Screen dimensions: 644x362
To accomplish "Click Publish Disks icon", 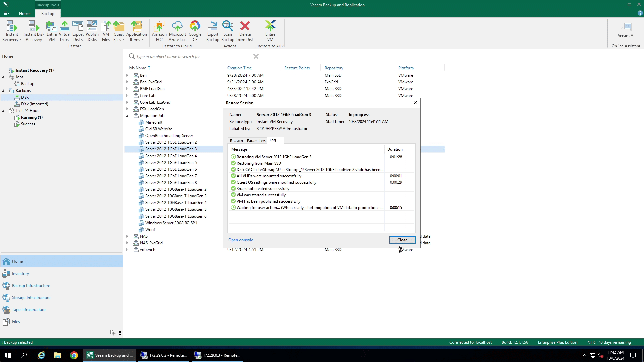I will tap(92, 31).
